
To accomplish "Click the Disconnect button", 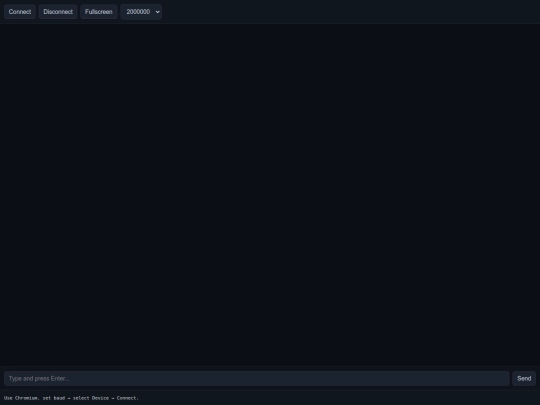I will 58,12.
